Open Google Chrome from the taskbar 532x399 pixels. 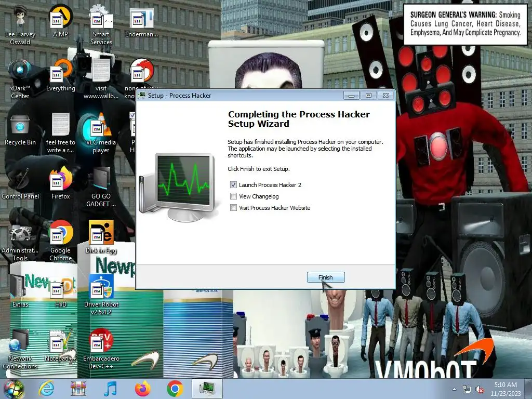(175, 389)
